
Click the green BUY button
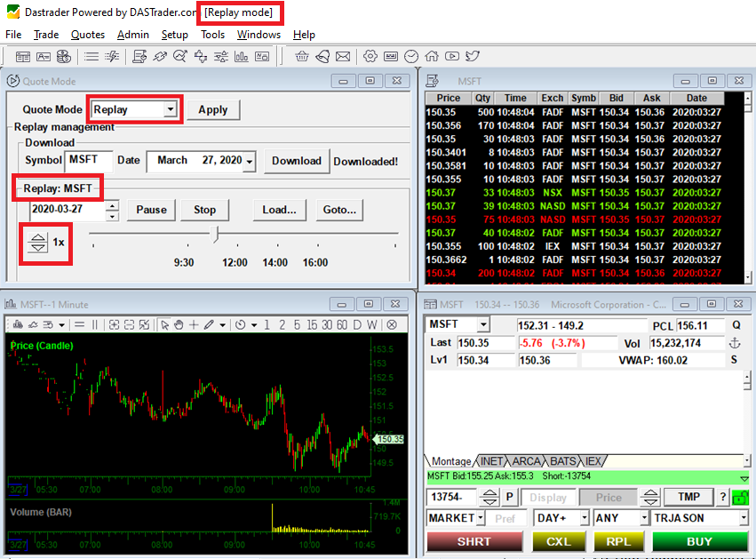(x=699, y=541)
